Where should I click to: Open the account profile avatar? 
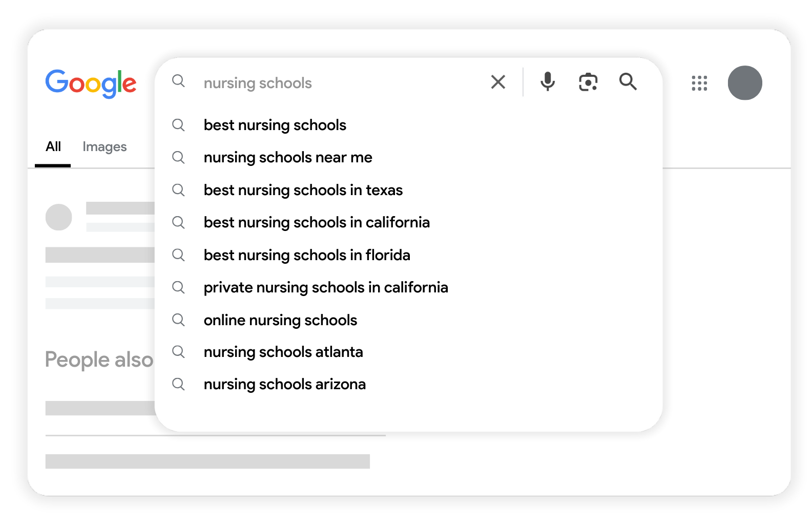point(745,83)
